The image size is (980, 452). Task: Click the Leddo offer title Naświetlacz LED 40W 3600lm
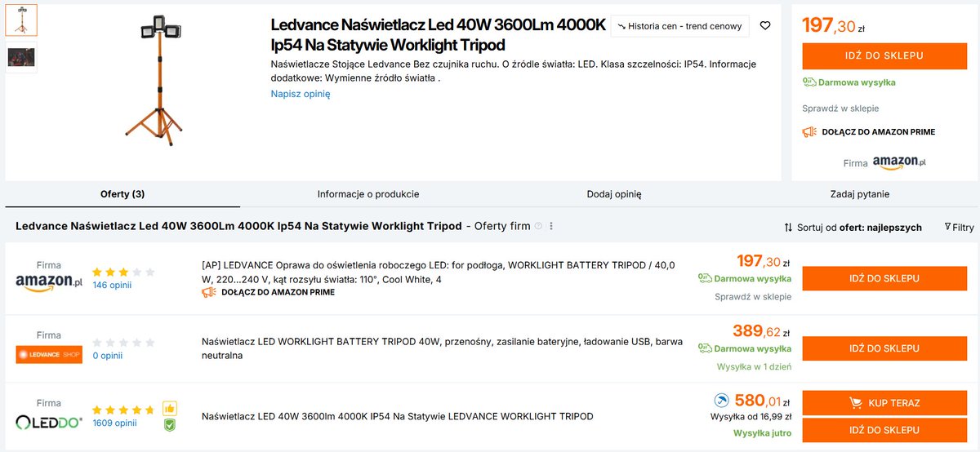(x=398, y=416)
